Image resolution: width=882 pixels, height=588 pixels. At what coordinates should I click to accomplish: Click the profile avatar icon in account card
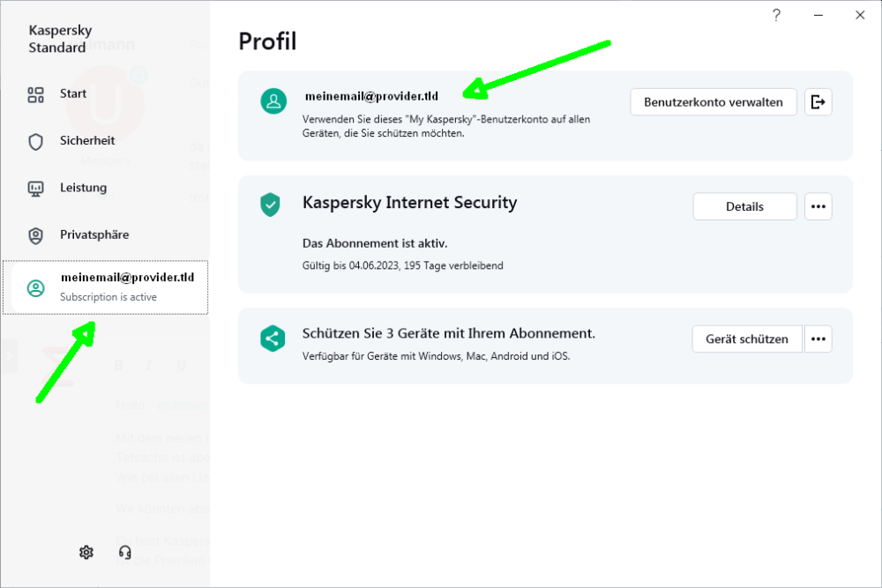[273, 101]
